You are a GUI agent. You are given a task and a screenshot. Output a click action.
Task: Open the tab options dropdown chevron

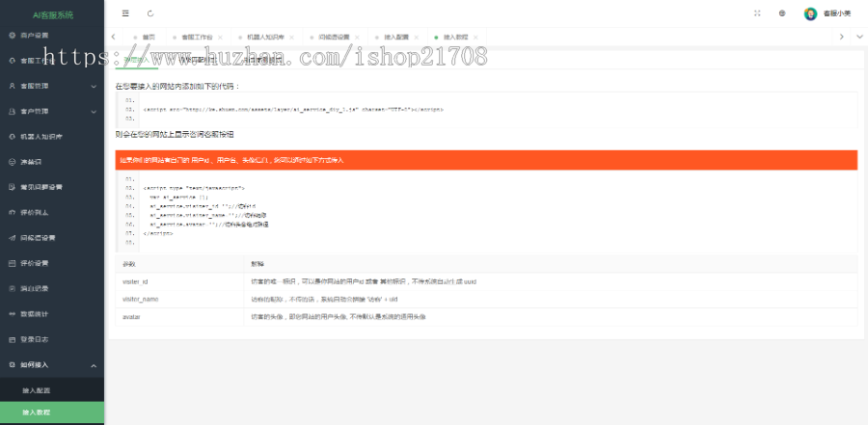[857, 37]
